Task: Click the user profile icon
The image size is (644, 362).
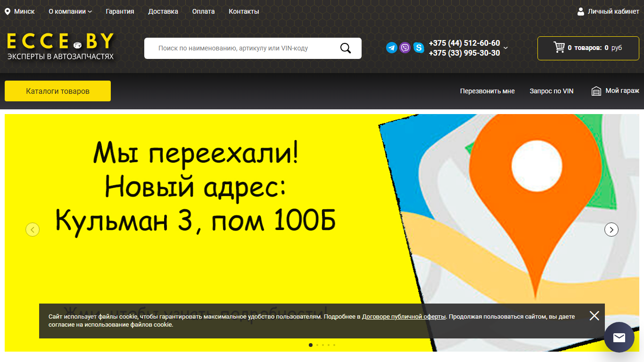Action: point(581,11)
